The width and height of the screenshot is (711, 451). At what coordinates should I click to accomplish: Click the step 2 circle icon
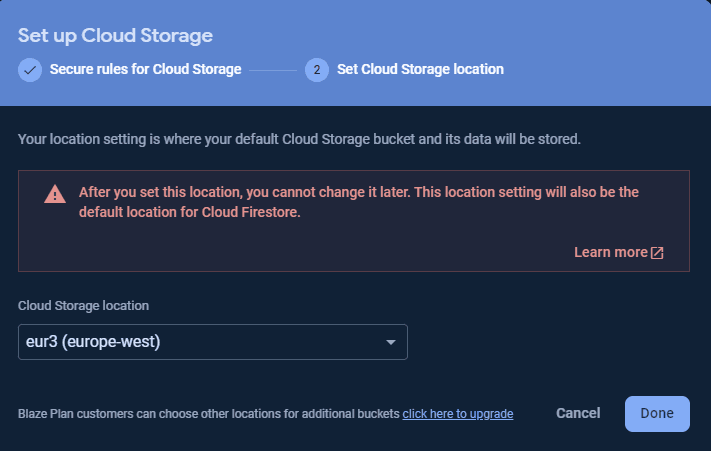click(317, 70)
